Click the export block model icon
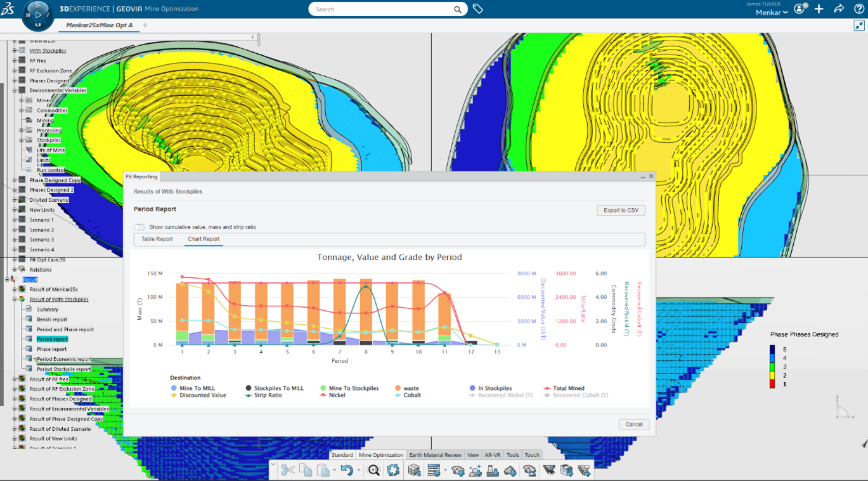The image size is (868, 481). click(566, 470)
